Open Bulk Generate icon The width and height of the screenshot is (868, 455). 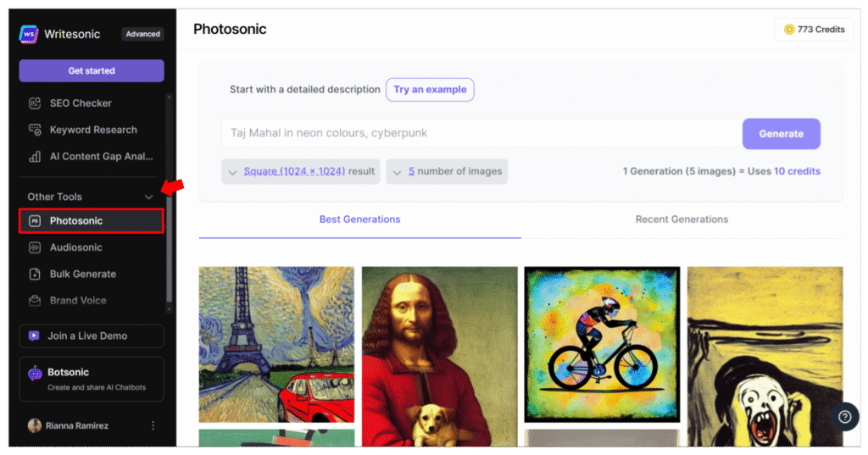35,274
